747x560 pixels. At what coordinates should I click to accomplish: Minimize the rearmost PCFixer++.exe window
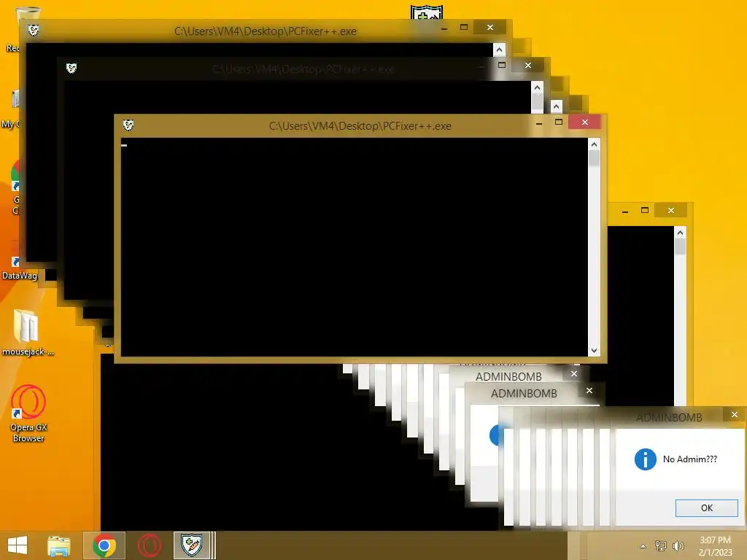pos(444,28)
